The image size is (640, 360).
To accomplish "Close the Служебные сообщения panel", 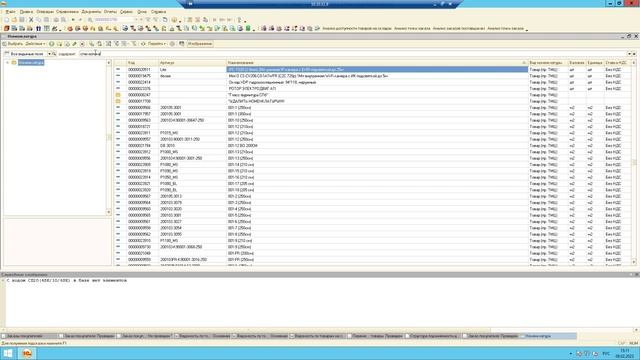I will (x=636, y=275).
